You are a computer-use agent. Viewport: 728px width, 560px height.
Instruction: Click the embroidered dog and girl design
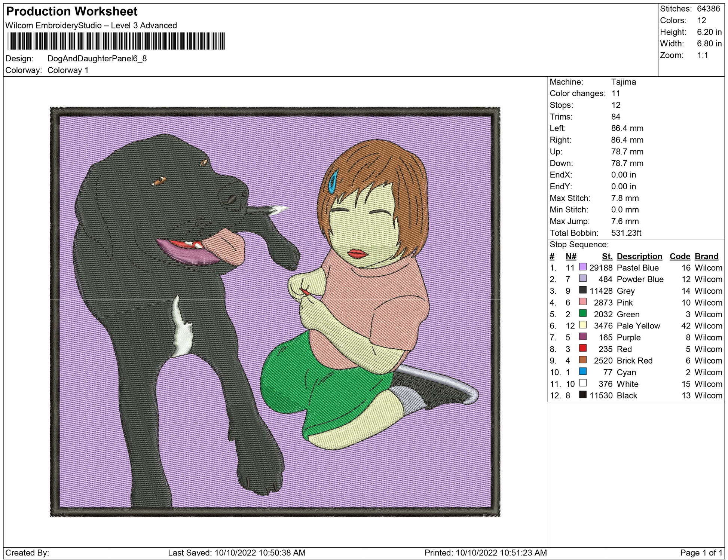(x=275, y=312)
